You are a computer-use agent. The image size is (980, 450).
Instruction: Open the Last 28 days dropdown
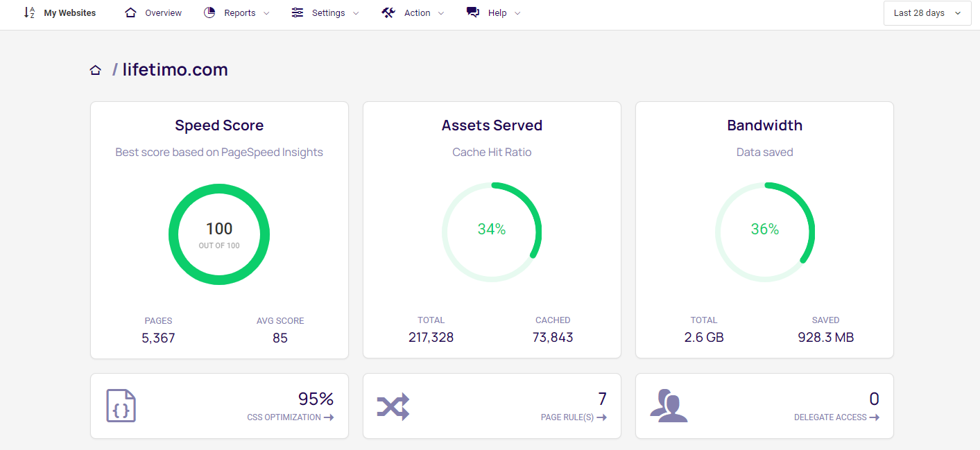927,12
